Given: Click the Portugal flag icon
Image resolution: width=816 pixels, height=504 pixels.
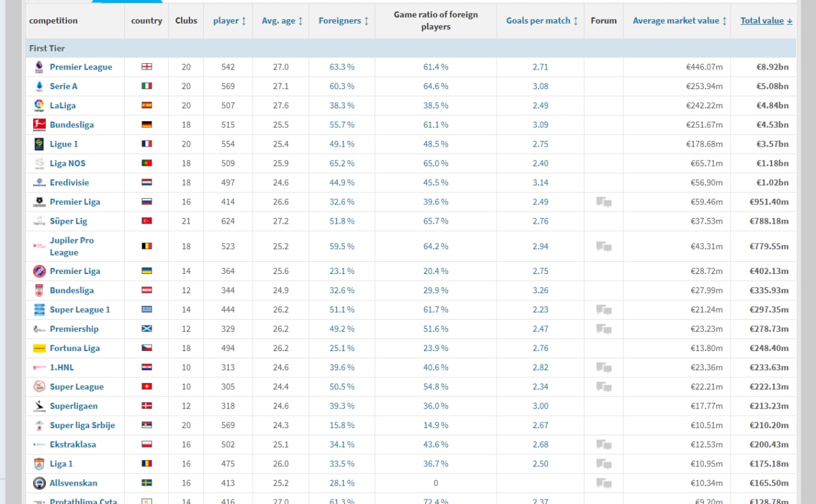Looking at the screenshot, I should pos(147,163).
